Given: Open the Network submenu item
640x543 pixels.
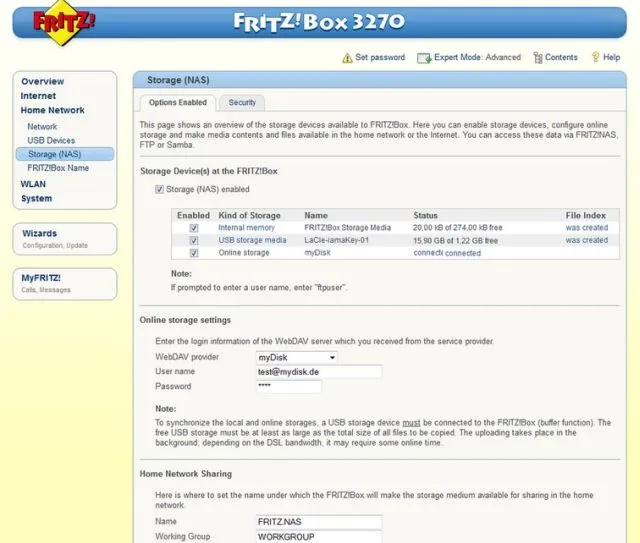Looking at the screenshot, I should point(42,127).
